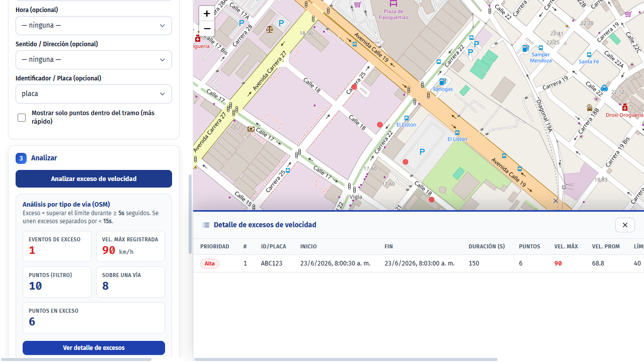Click the duration value 150

click(x=474, y=263)
